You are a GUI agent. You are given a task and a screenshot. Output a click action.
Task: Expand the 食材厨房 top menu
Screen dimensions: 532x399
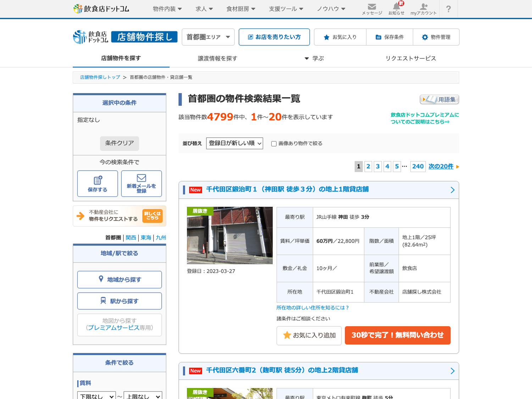pyautogui.click(x=241, y=9)
